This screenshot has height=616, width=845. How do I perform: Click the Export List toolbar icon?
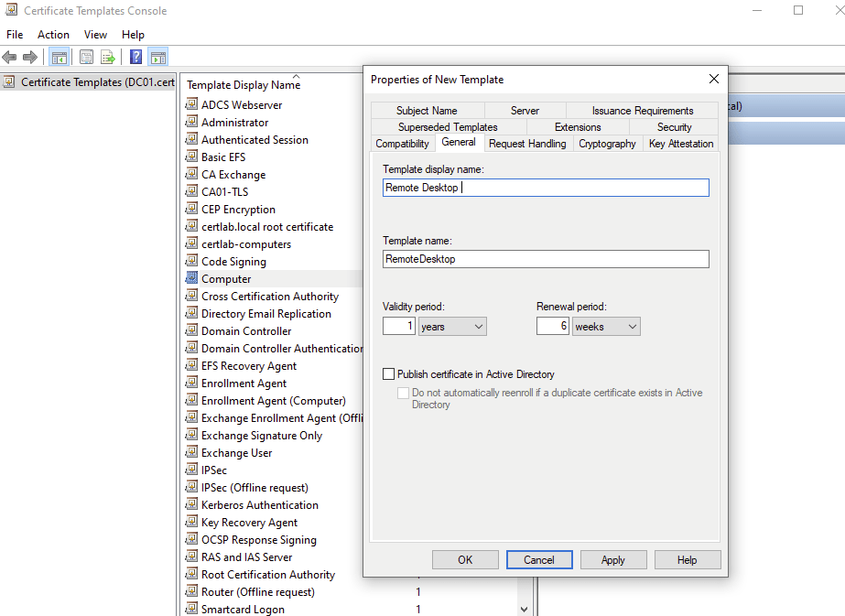coord(108,58)
